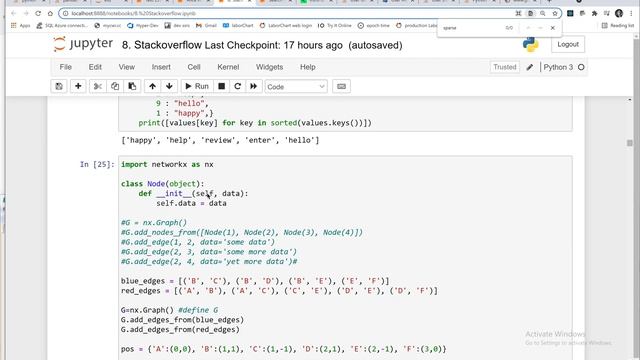Click the Python 3 kernel idle circle
640x360 pixels.
(x=581, y=67)
